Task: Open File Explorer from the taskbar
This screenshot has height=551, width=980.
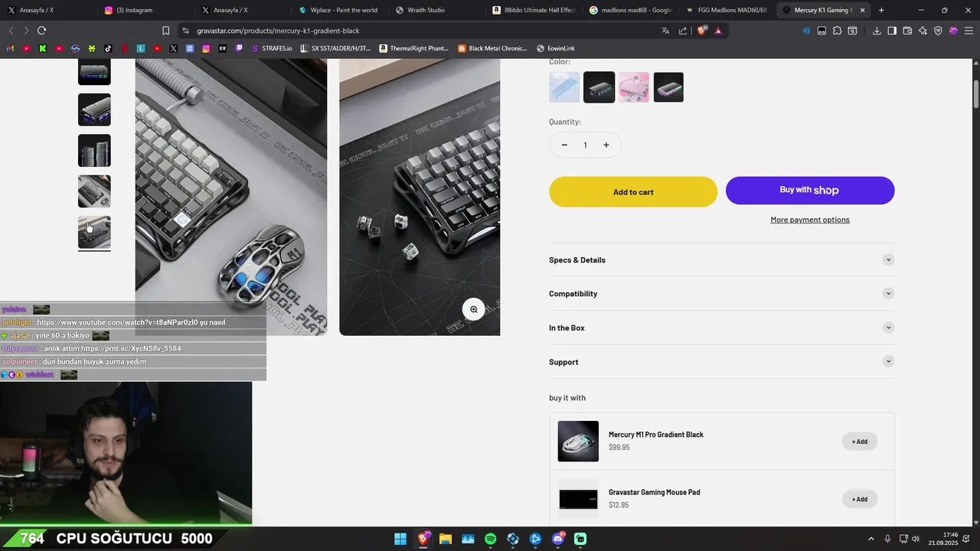Action: [446, 539]
